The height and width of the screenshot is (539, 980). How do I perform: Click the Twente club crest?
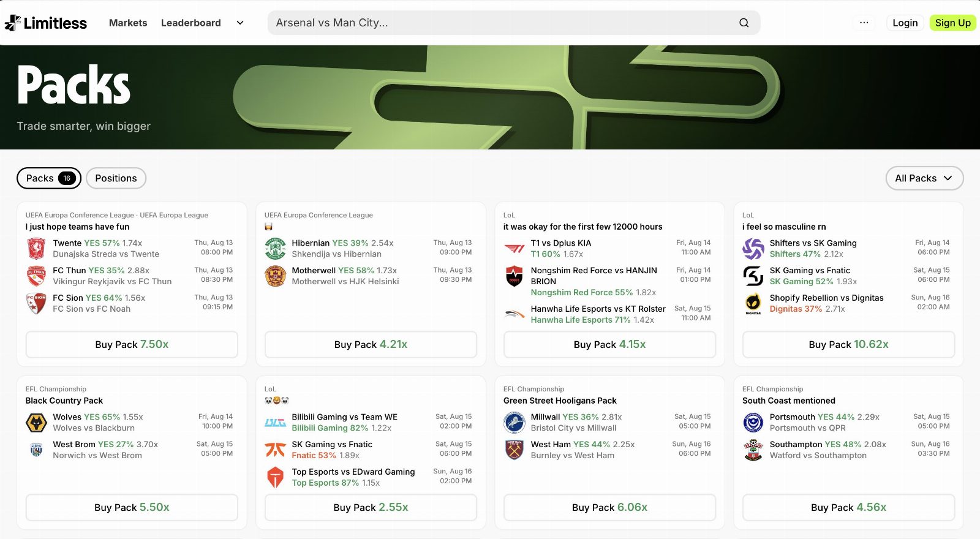(36, 249)
